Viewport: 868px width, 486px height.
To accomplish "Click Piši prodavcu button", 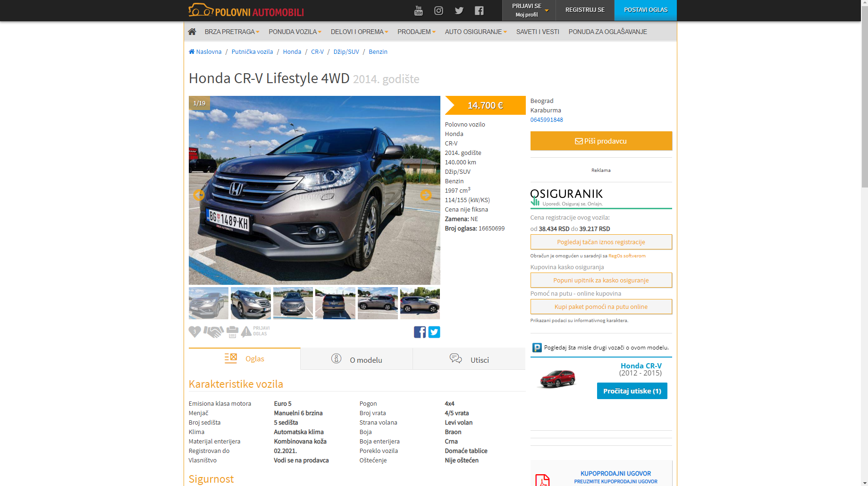I will [601, 141].
